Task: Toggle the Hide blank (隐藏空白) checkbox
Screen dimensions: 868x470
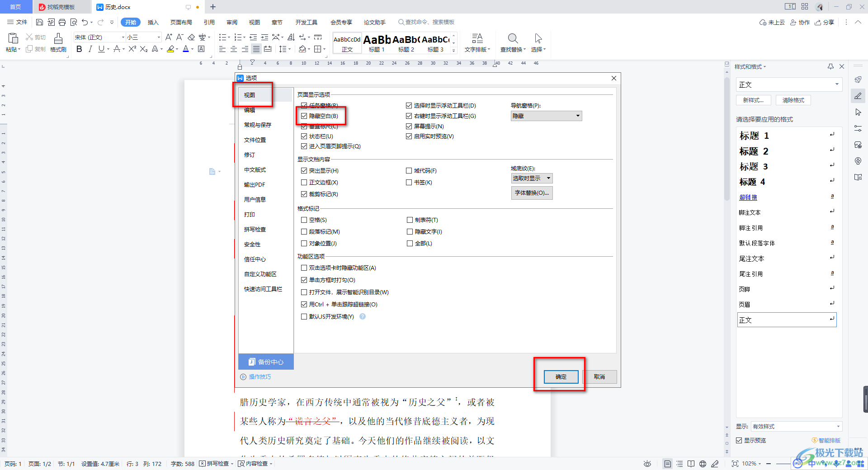Action: pyautogui.click(x=304, y=116)
